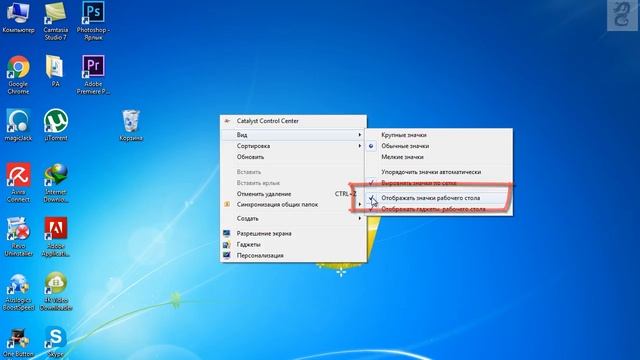Open the Компьютер desktop icon
Image resolution: width=640 pixels, height=360 pixels.
(x=18, y=17)
